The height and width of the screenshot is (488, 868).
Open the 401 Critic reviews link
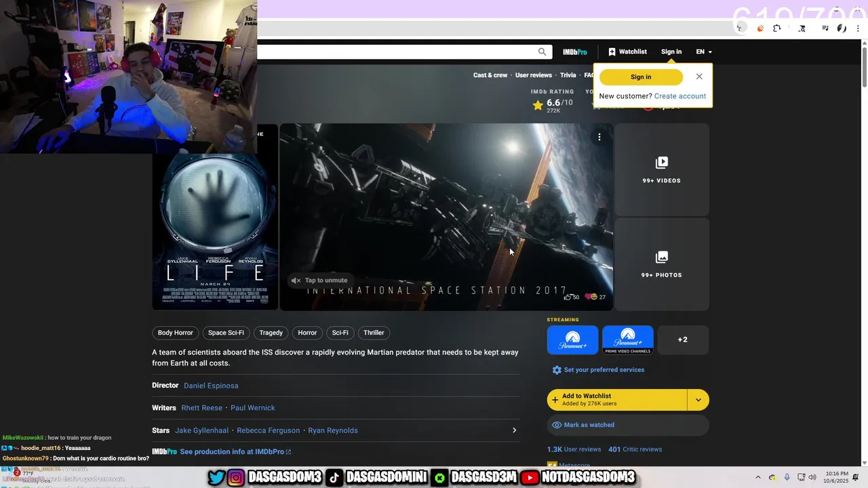click(635, 449)
